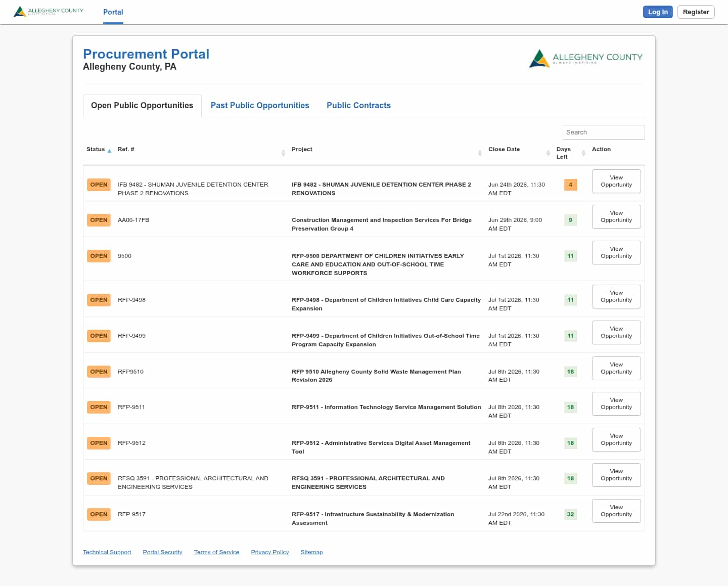Click the Log In button
Screen dimensions: 728x586
[658, 12]
